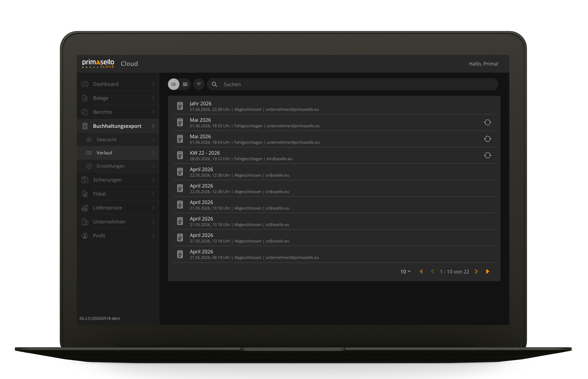588x379 pixels.
Task: Open Dashboard in the sidebar
Action: (x=118, y=84)
